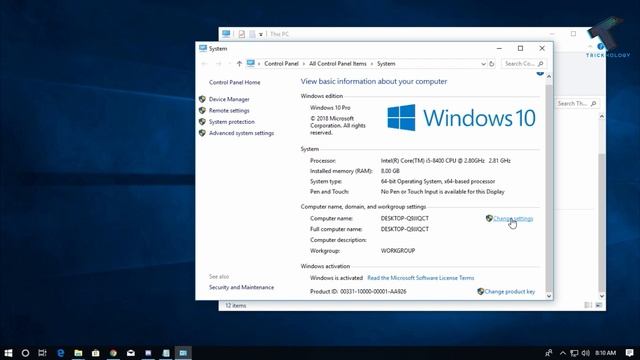Open the Action Center notifications icon
Screen dimensions: 640x360
pos(630,353)
